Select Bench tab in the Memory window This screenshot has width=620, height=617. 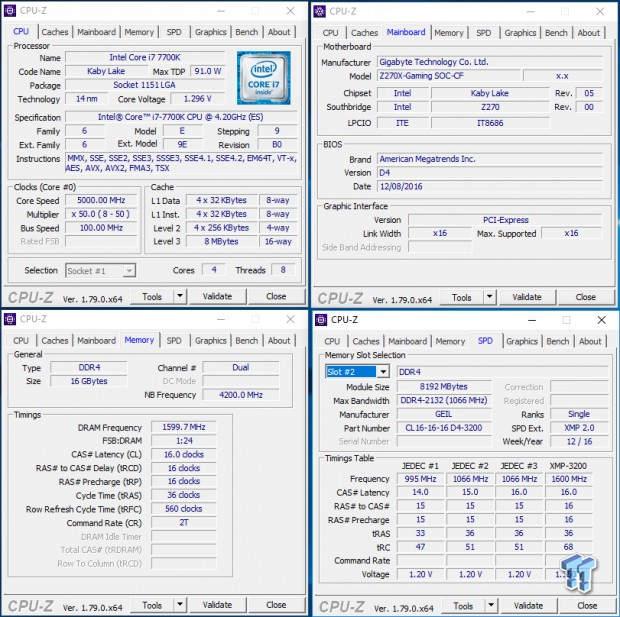coord(247,341)
